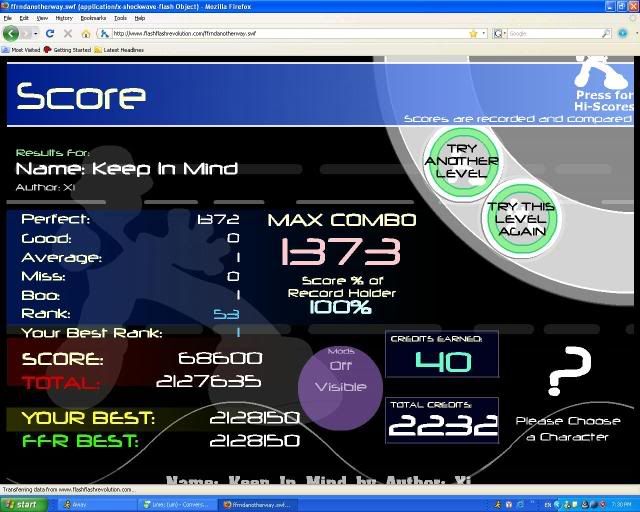This screenshot has width=640, height=512.
Task: Open the Windows Start menu
Action: tap(20, 504)
